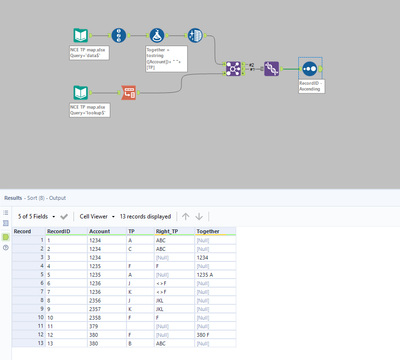The width and height of the screenshot is (400, 360).
Task: Click the TP column header
Action: click(140, 231)
